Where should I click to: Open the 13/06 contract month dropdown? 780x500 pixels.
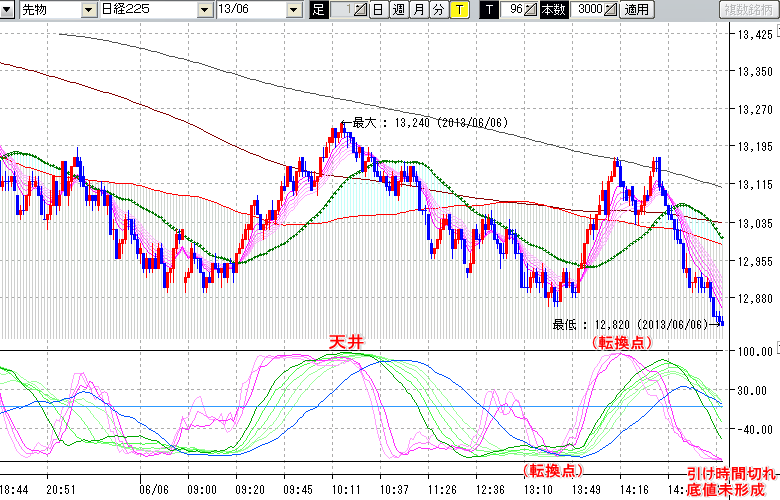pos(293,10)
